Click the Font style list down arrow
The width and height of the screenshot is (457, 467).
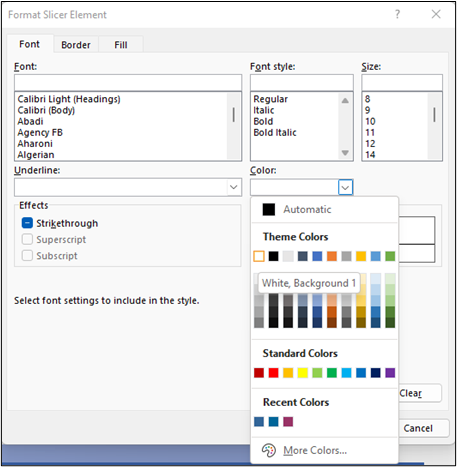[x=345, y=153]
